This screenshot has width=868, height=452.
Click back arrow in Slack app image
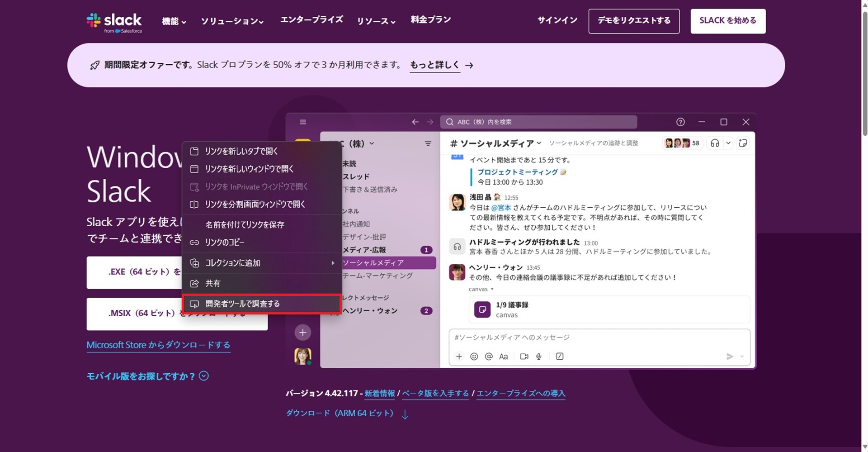415,122
